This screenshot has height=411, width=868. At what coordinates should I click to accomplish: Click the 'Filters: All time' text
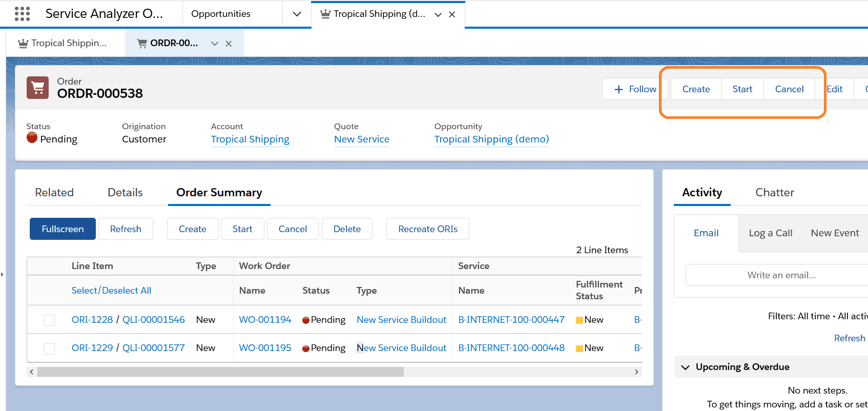point(799,316)
